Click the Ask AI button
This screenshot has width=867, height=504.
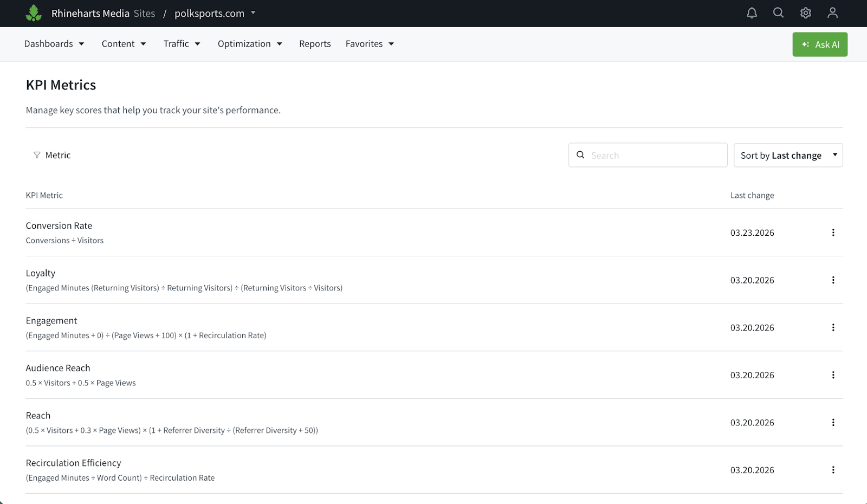coord(819,44)
